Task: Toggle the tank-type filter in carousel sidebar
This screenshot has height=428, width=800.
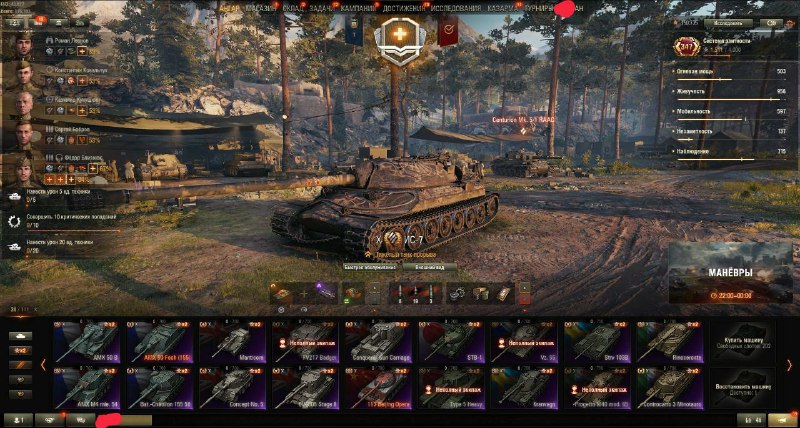Action: coord(20,337)
